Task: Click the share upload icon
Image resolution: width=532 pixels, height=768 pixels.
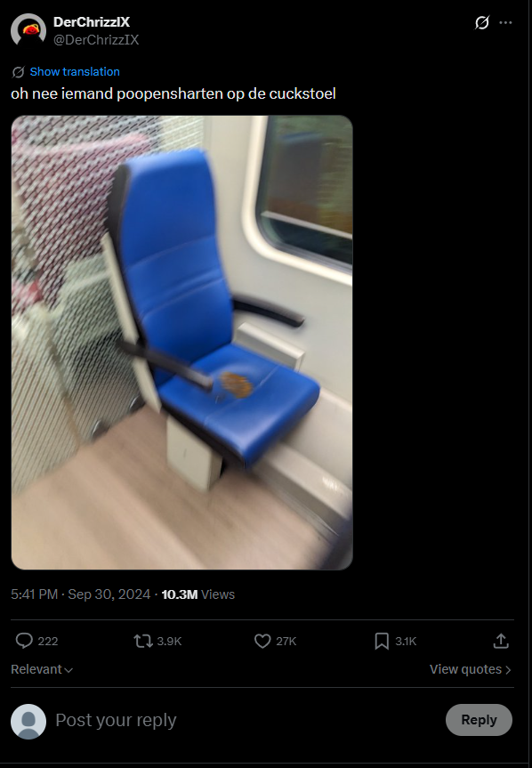Action: [x=501, y=641]
